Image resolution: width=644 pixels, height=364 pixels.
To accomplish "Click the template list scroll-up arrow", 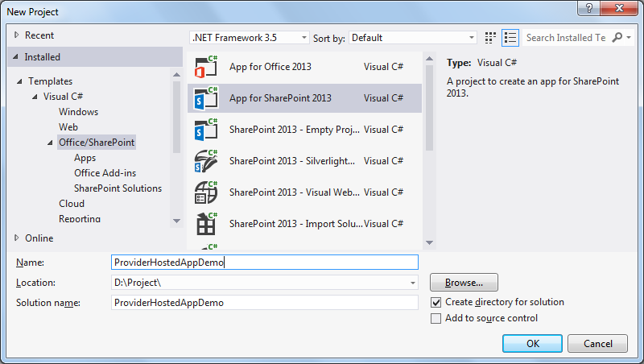I will (429, 58).
